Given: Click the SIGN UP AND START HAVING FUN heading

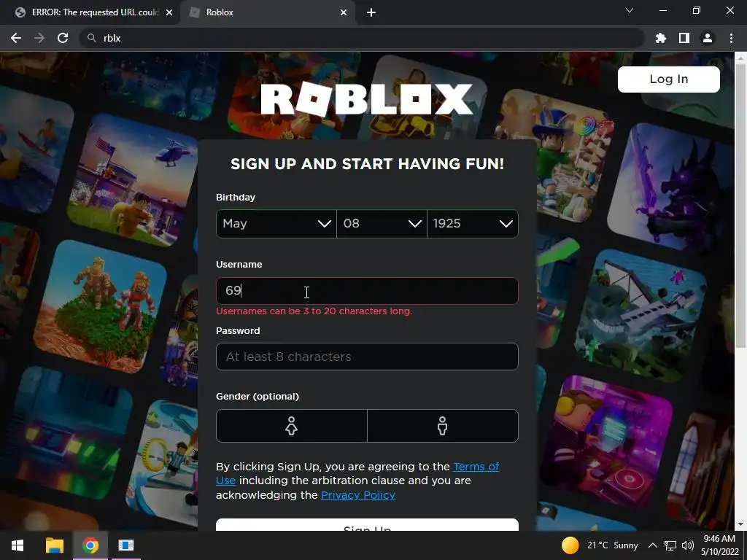Looking at the screenshot, I should pos(367,164).
